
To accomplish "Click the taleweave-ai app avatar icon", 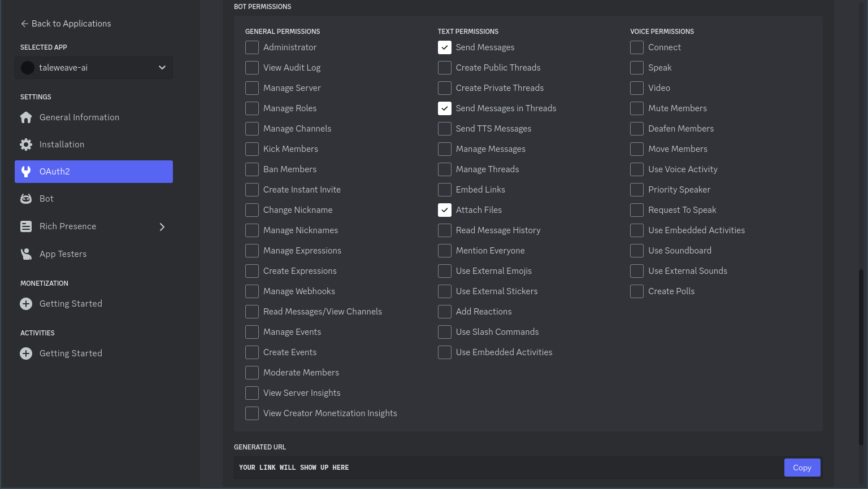I will click(x=28, y=68).
